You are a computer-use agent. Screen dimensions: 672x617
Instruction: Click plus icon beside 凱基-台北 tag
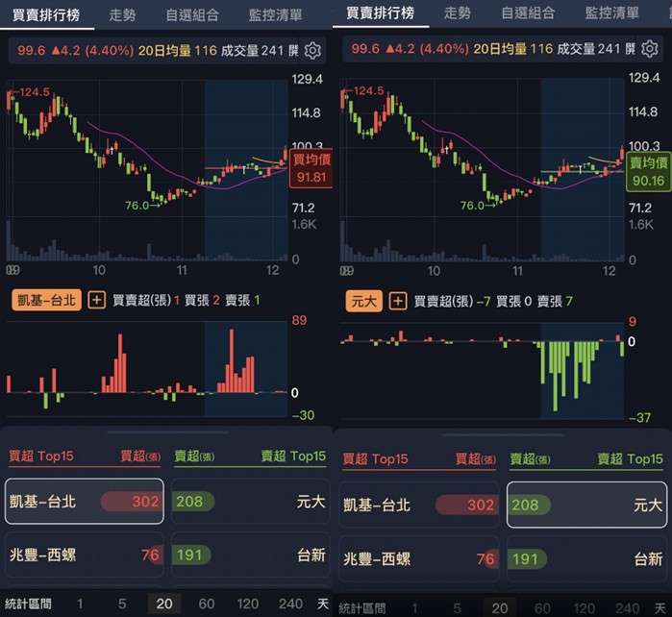pos(97,300)
